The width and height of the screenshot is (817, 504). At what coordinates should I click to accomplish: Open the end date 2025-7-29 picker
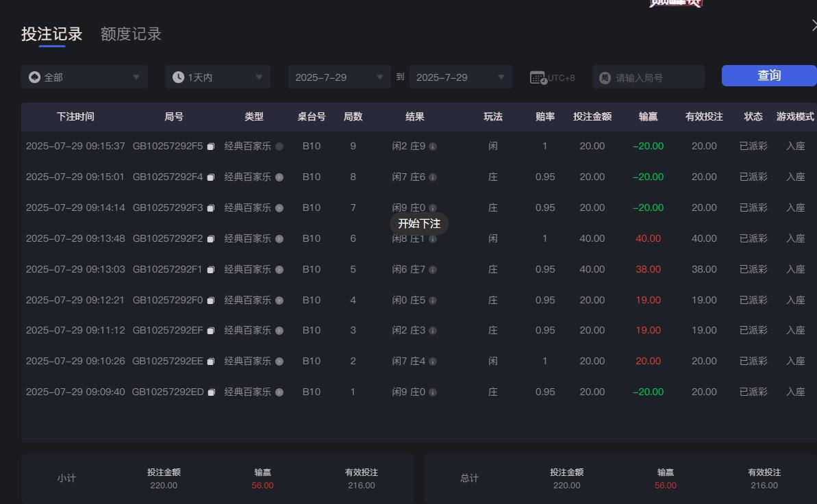point(460,77)
